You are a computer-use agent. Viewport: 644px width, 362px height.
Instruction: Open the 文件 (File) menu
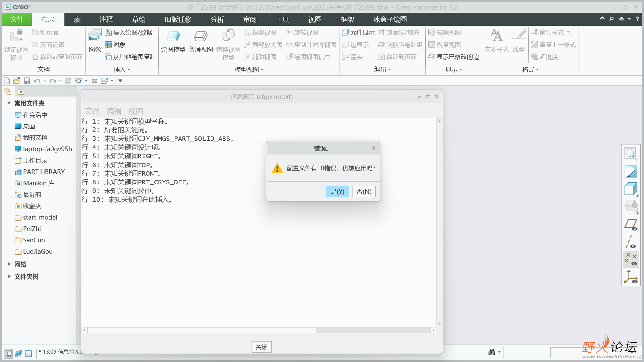tap(17, 19)
